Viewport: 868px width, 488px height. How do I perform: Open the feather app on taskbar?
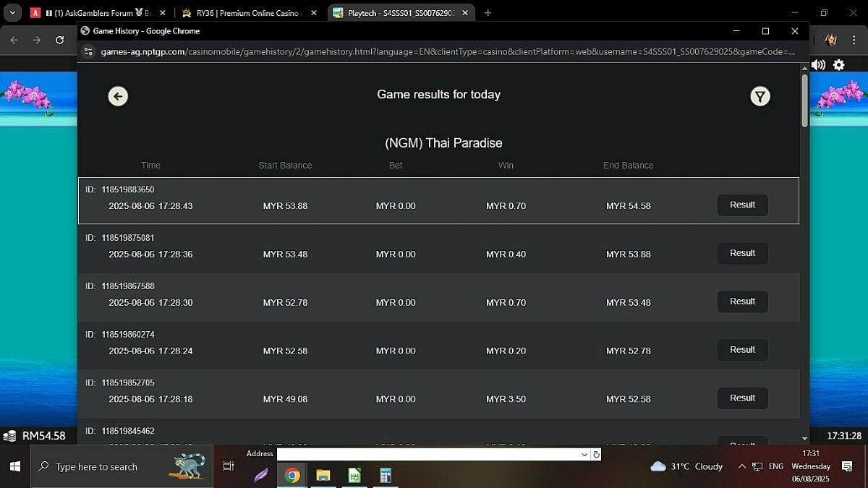click(261, 475)
